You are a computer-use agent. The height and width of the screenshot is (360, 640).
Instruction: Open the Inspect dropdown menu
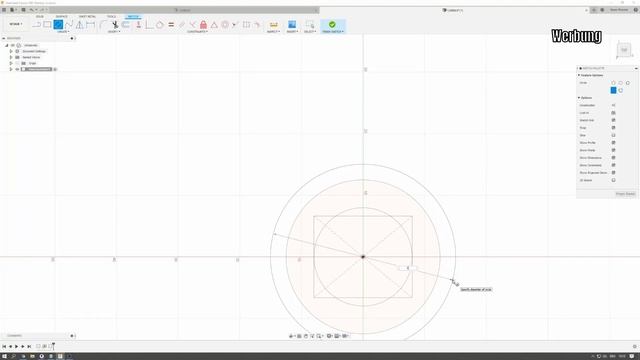(273, 31)
